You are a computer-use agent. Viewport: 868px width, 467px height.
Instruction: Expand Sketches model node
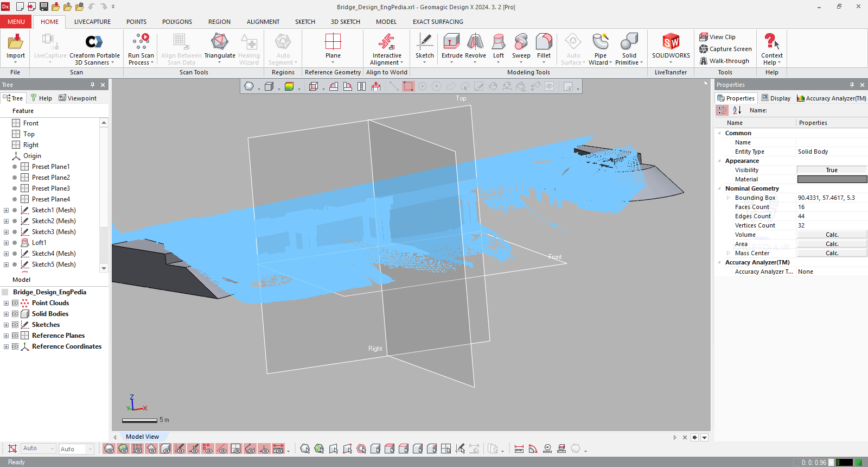tap(6, 325)
